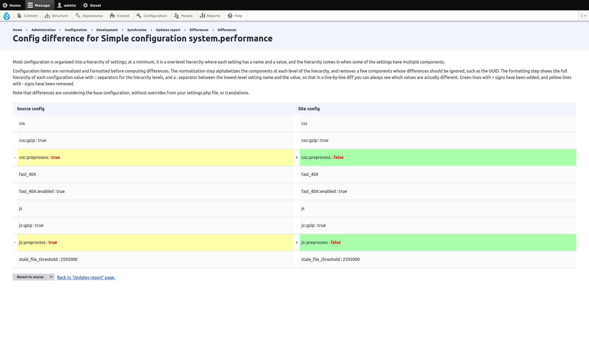Click the Appearance paintbrush icon
The image size is (589, 364).
[78, 16]
